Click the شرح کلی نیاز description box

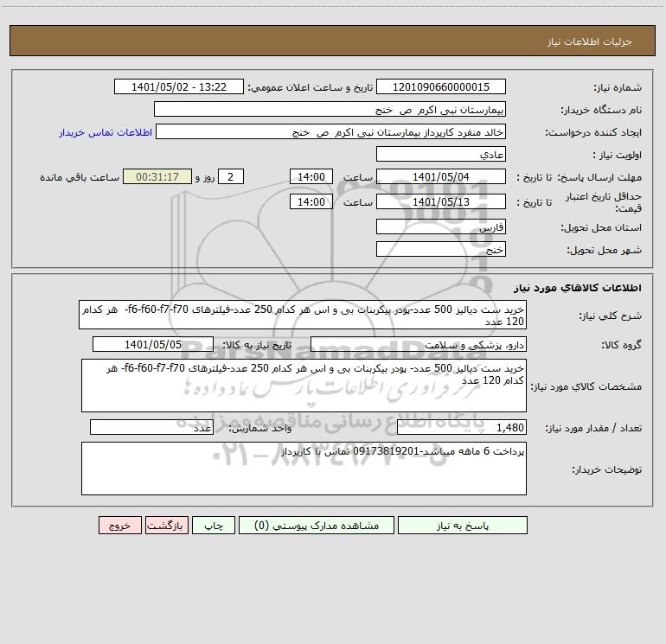point(303,315)
